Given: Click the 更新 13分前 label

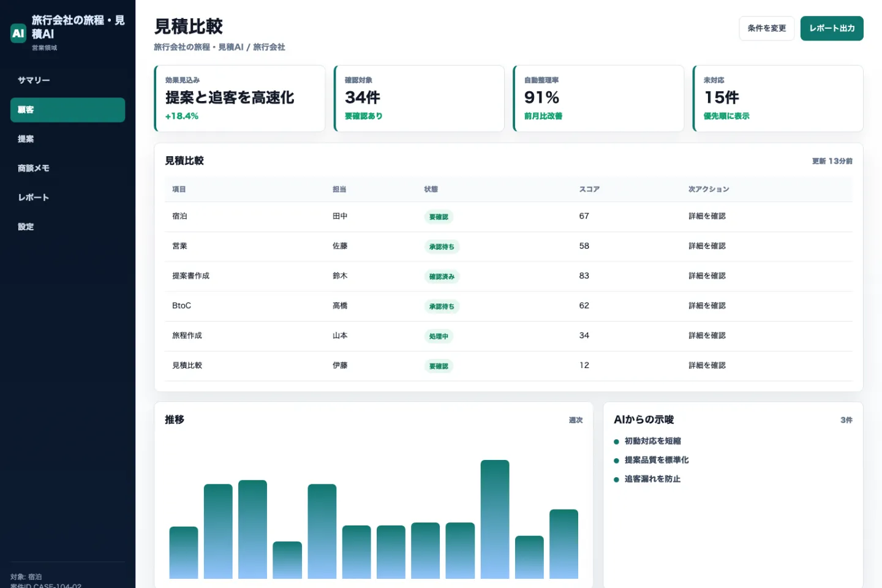Looking at the screenshot, I should pyautogui.click(x=832, y=161).
